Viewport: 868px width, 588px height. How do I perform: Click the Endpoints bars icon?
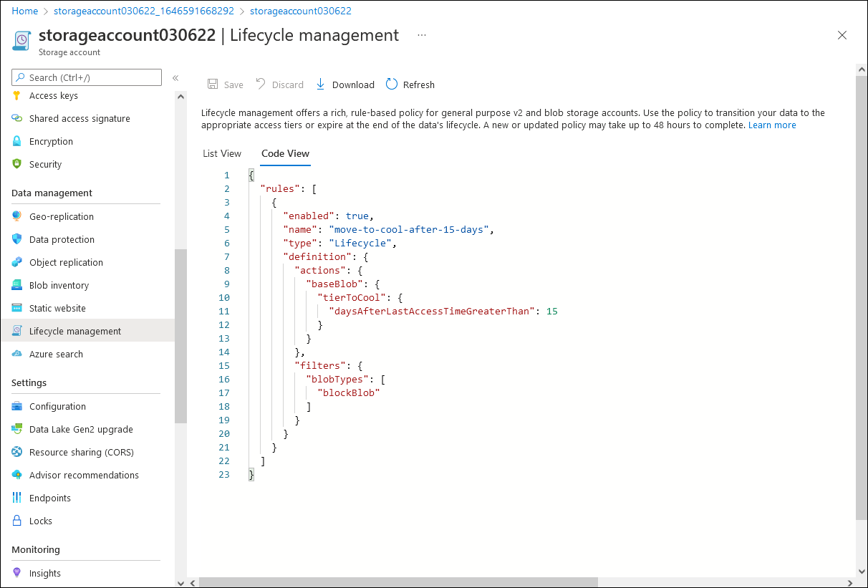click(x=17, y=498)
